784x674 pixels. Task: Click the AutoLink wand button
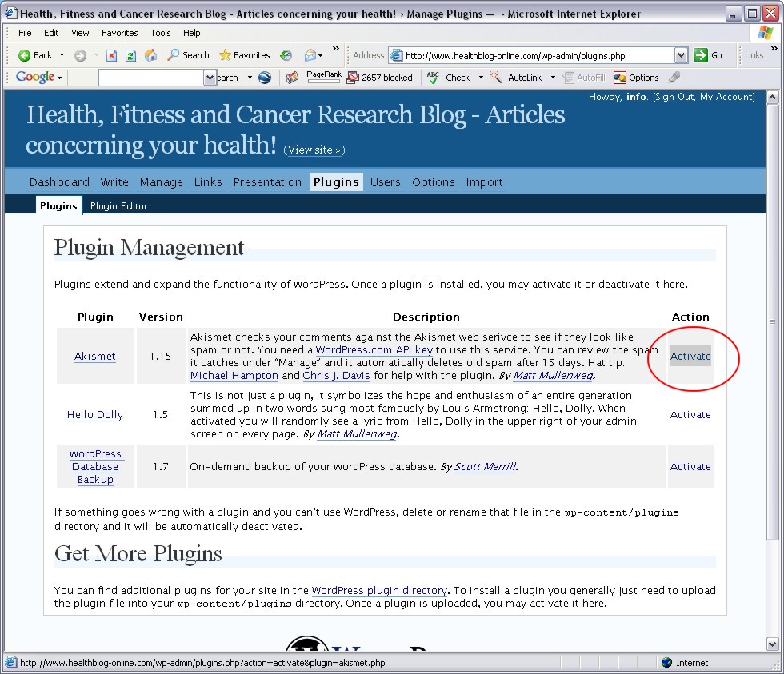click(516, 78)
